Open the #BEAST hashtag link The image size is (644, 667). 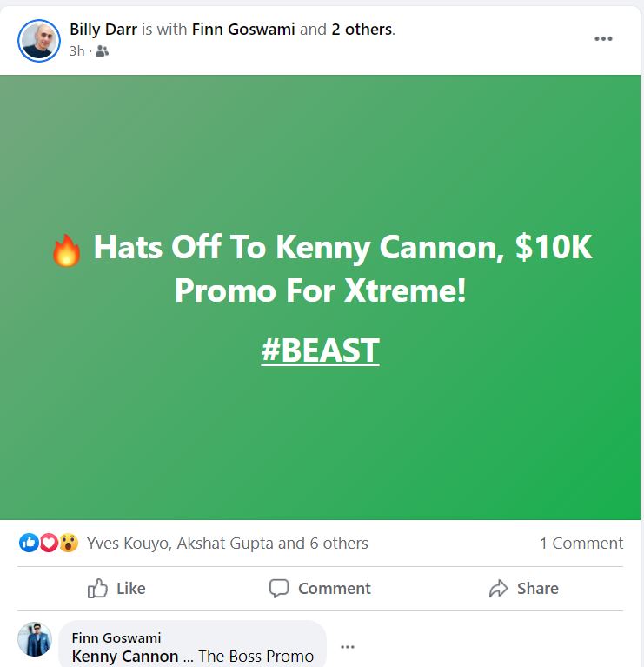pos(321,350)
